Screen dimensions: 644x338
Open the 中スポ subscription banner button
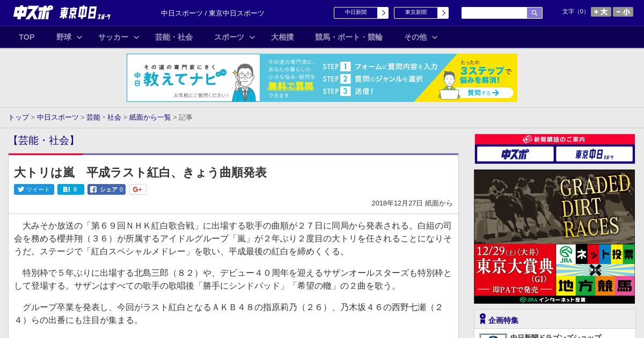coord(515,154)
